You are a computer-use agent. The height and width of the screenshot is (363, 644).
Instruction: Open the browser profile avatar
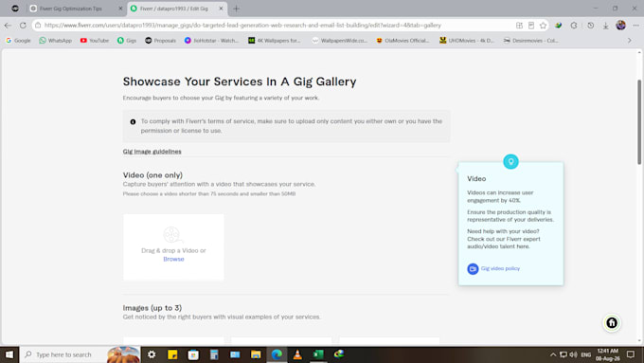pos(620,25)
